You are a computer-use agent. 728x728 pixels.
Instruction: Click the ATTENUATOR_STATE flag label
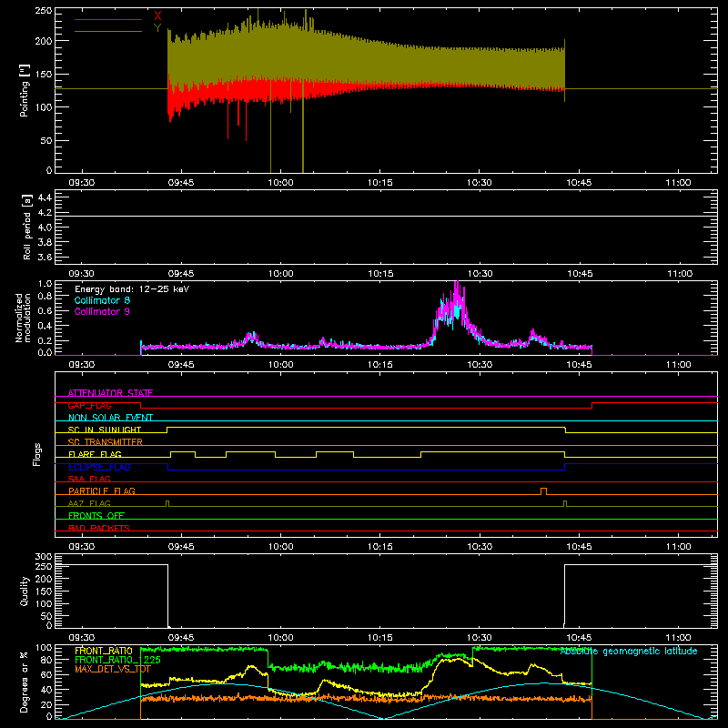point(110,393)
